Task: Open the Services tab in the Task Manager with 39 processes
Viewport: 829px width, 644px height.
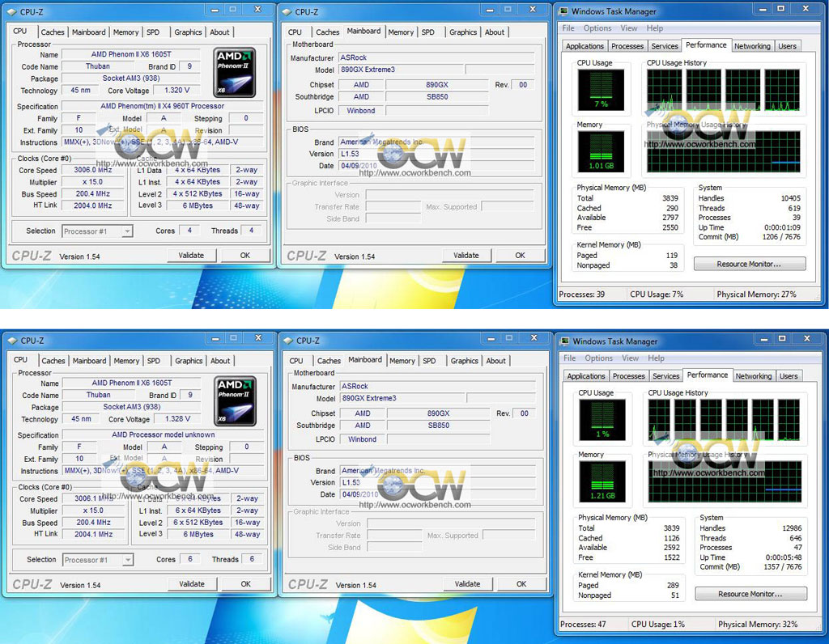Action: [x=665, y=46]
